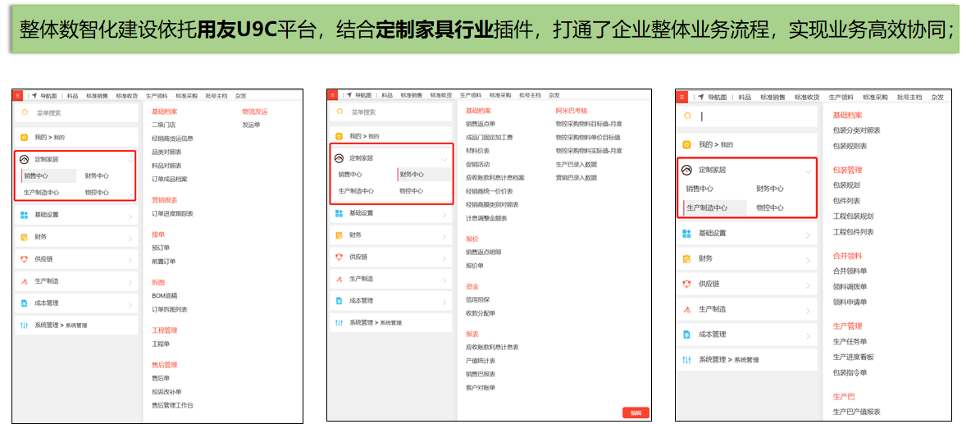Image resolution: width=980 pixels, height=424 pixels.
Task: Open the 包装分类对照表 entry
Action: click(857, 130)
